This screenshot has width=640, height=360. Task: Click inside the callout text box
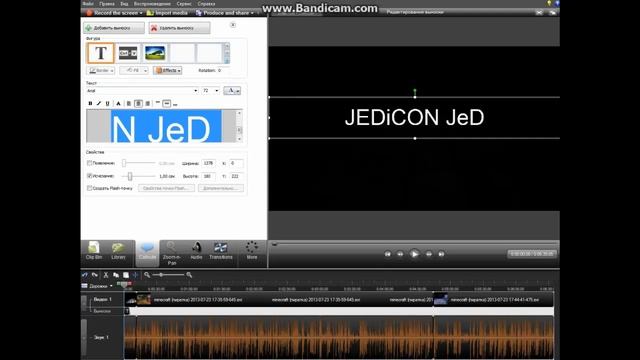(161, 126)
